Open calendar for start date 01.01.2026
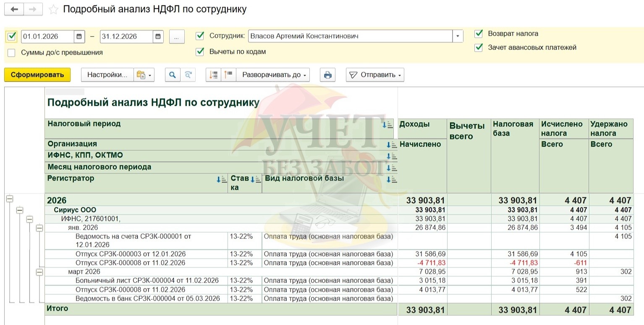The height and width of the screenshot is (325, 644). pos(79,37)
